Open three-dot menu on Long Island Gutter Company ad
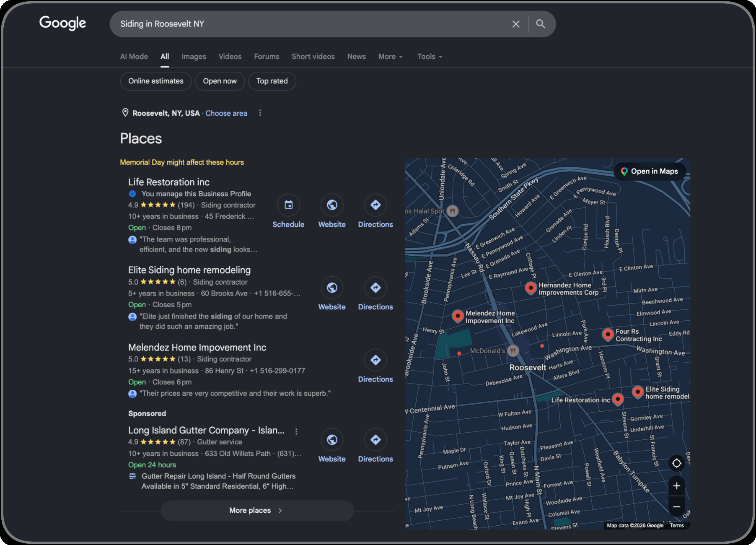The image size is (756, 545). click(296, 431)
